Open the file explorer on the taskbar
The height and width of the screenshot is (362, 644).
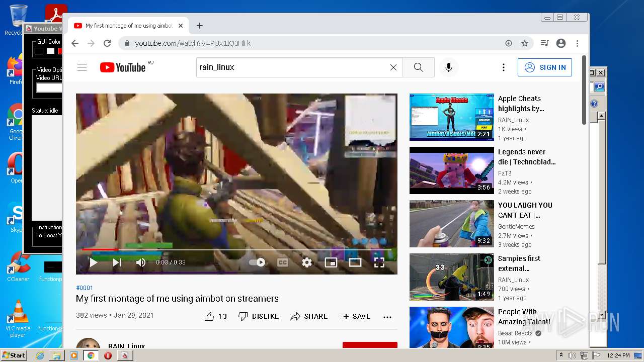pos(57,355)
